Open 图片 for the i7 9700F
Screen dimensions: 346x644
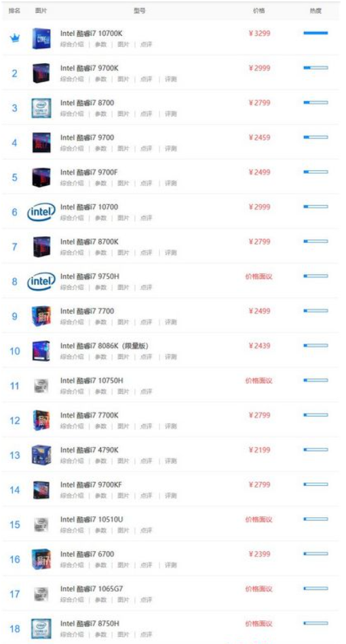pos(123,183)
